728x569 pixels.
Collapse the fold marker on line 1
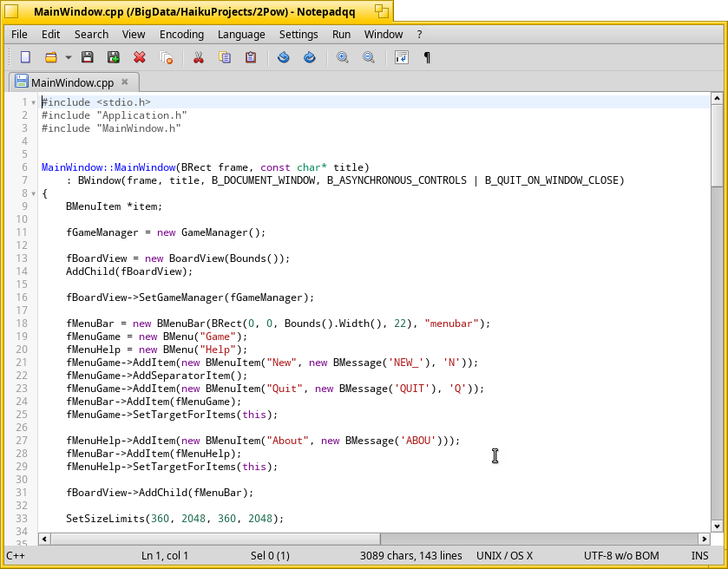34,102
